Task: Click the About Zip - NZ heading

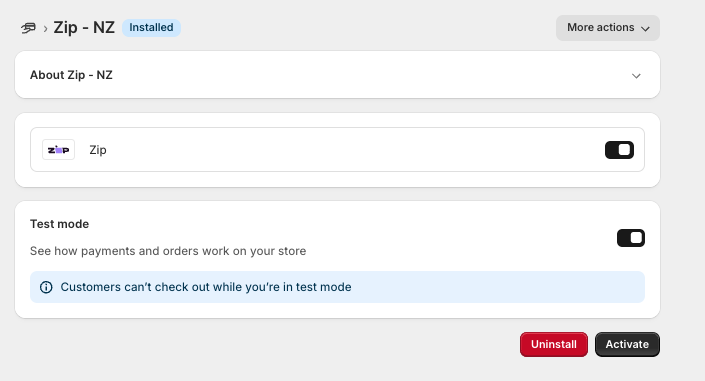Action: [x=71, y=75]
